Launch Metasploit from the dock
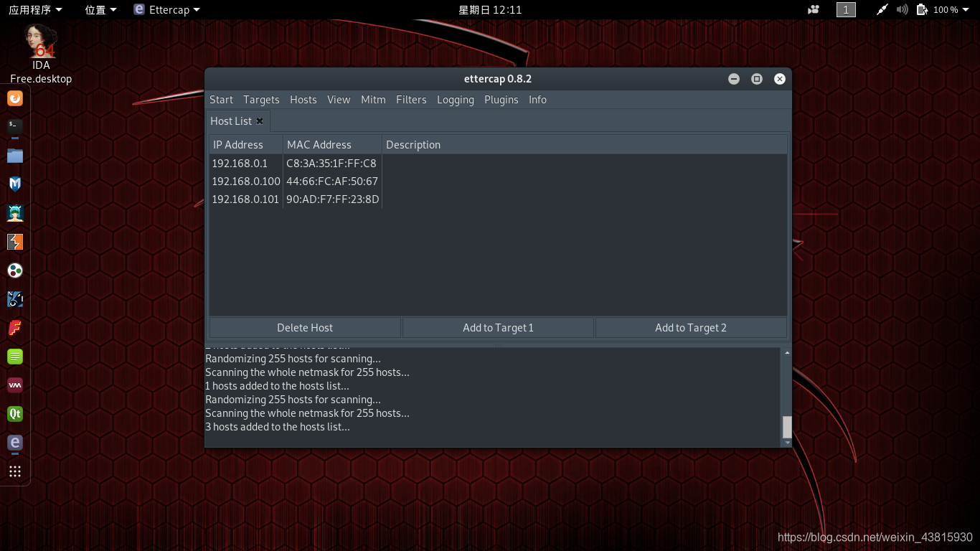 pos(15,184)
